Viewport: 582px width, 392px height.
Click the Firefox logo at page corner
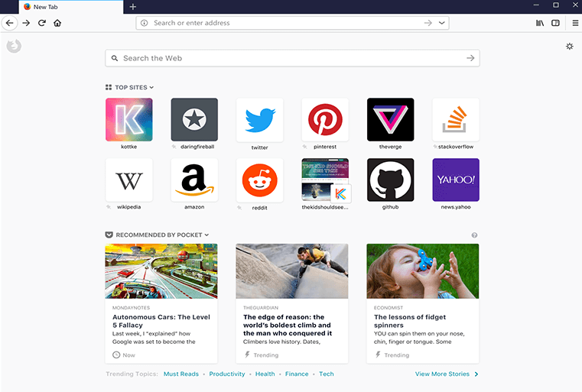click(x=14, y=46)
